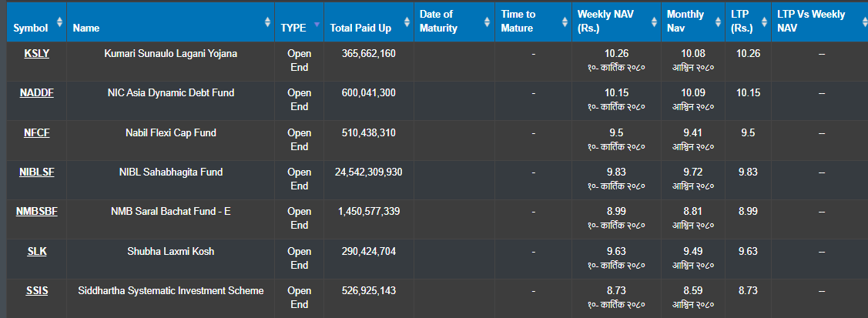
Task: Click monthly NAV value 9.41
Action: (x=693, y=132)
